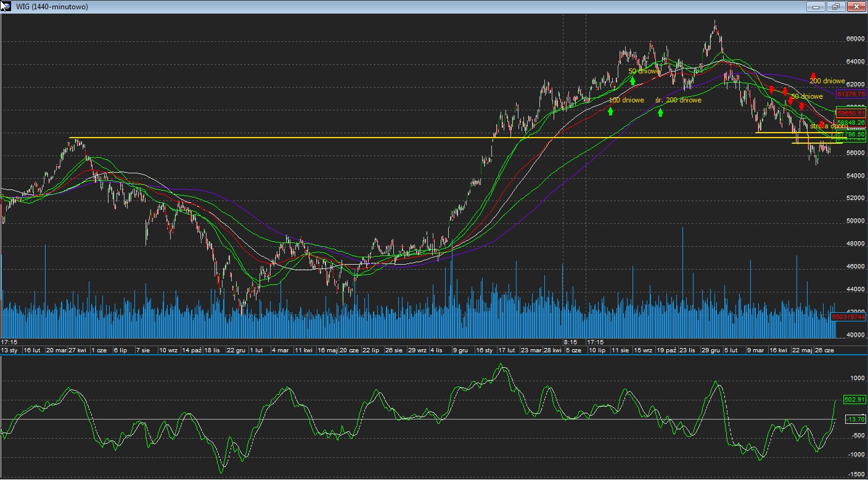Select the 550319744 volume value tag
868x480 pixels.
pyautogui.click(x=848, y=317)
